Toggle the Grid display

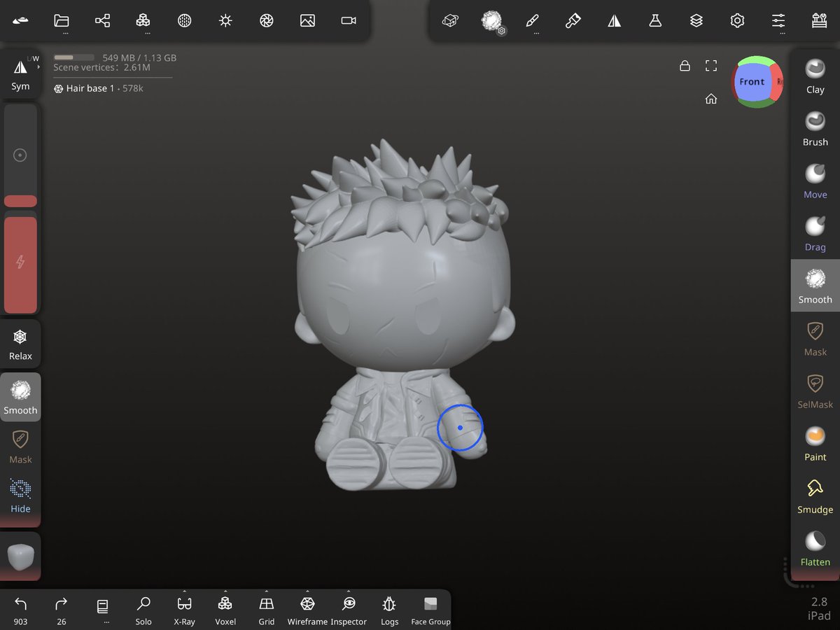pos(266,610)
